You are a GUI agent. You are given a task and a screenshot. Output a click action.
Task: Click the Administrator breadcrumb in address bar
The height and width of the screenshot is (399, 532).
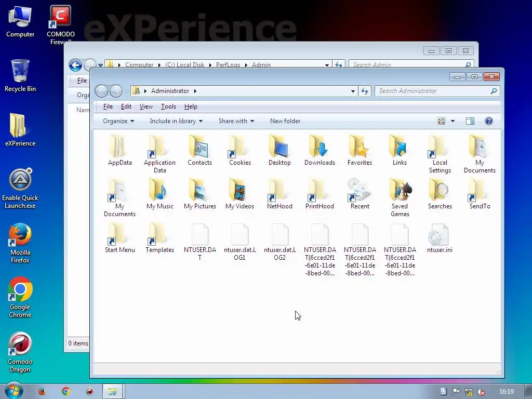[x=170, y=91]
